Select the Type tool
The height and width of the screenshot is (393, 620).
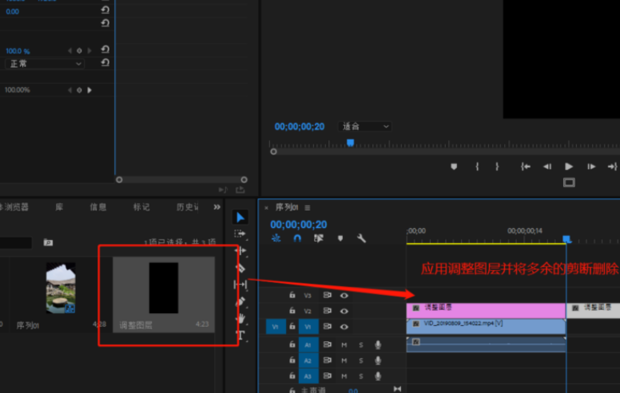[240, 335]
